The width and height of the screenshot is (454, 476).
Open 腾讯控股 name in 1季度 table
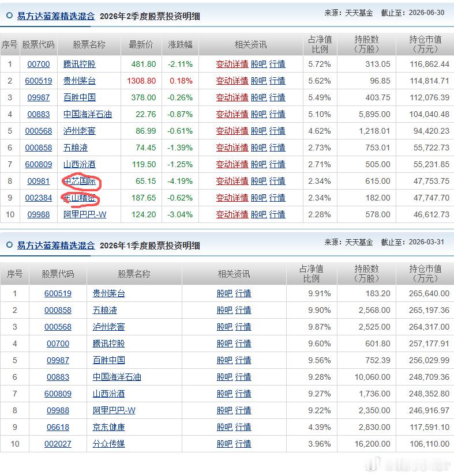pos(109,343)
